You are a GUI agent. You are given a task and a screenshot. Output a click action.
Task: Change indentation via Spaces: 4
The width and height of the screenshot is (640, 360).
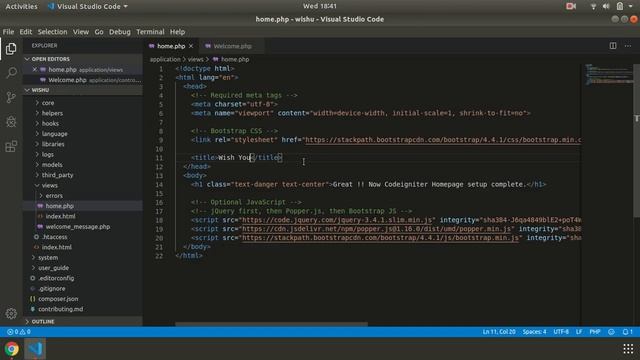[x=534, y=332]
